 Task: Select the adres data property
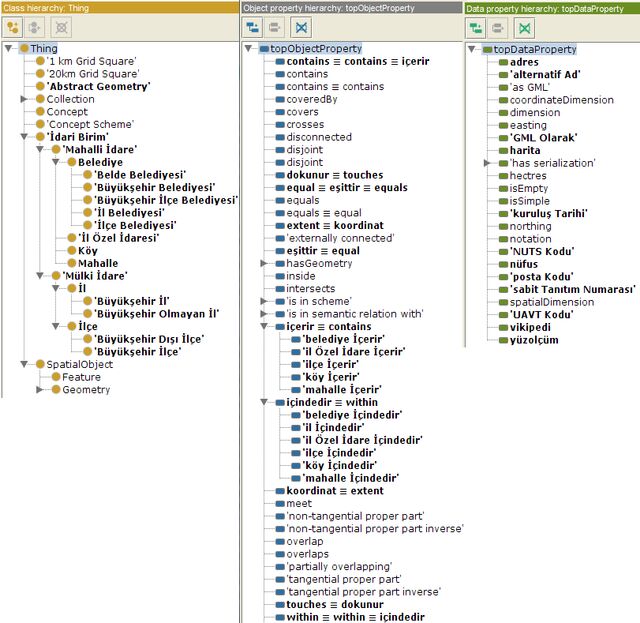pyautogui.click(x=519, y=62)
